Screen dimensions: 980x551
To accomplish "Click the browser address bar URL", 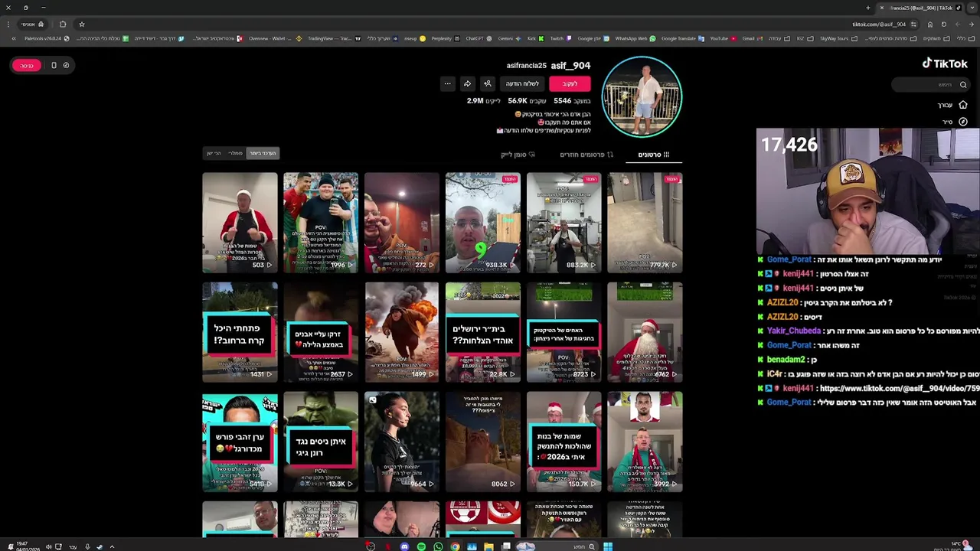I will coord(879,24).
